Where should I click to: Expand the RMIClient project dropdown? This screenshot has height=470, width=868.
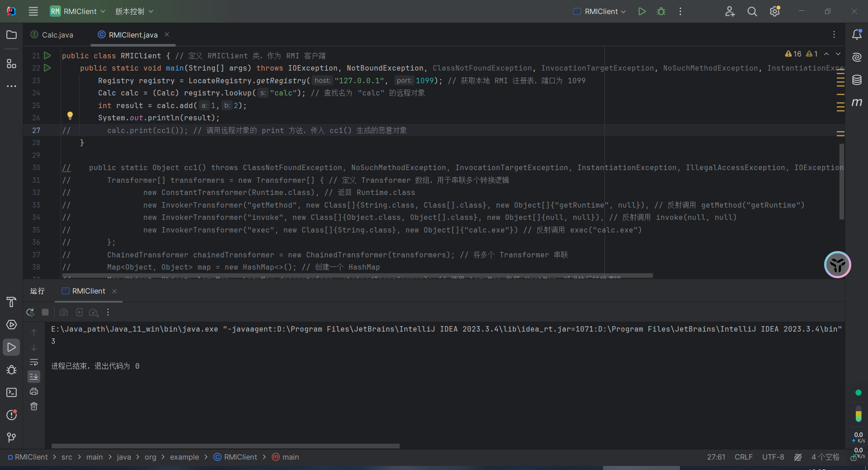pos(78,11)
